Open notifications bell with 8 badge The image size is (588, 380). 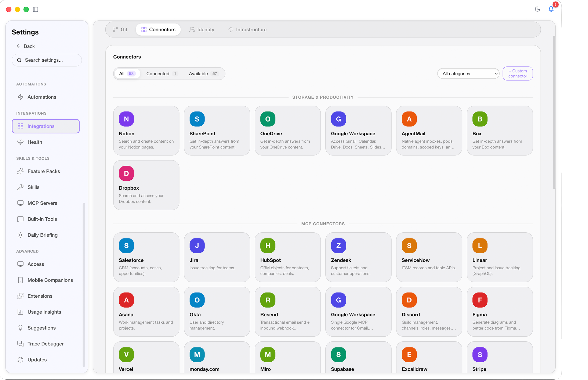coord(551,9)
